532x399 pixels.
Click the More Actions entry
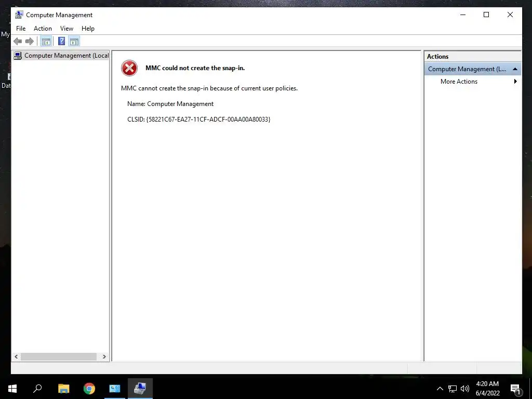459,82
